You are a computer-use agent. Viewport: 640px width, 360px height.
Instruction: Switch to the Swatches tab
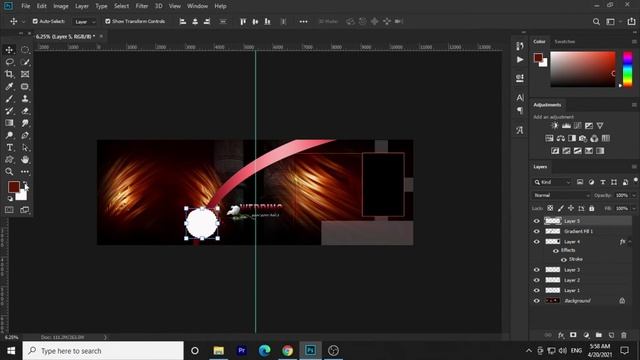565,42
